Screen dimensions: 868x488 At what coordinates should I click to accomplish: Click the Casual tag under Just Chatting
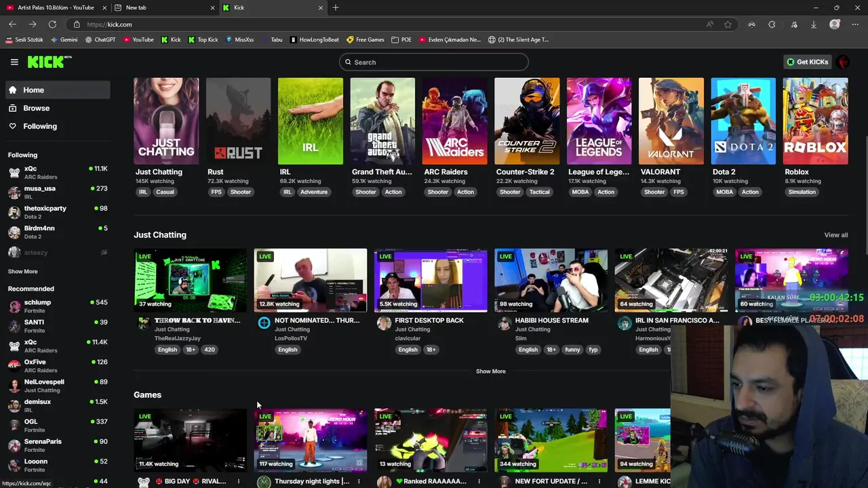pos(165,192)
